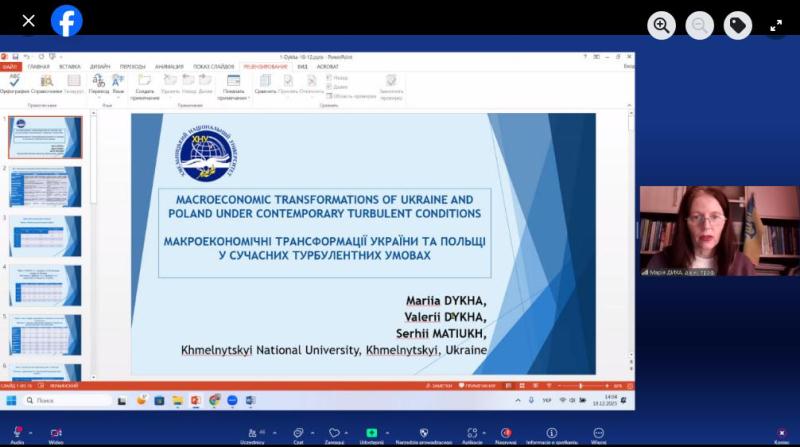Image resolution: width=800 pixels, height=447 pixels.
Task: Open the ФАЙЛ file tab
Action: [x=9, y=66]
